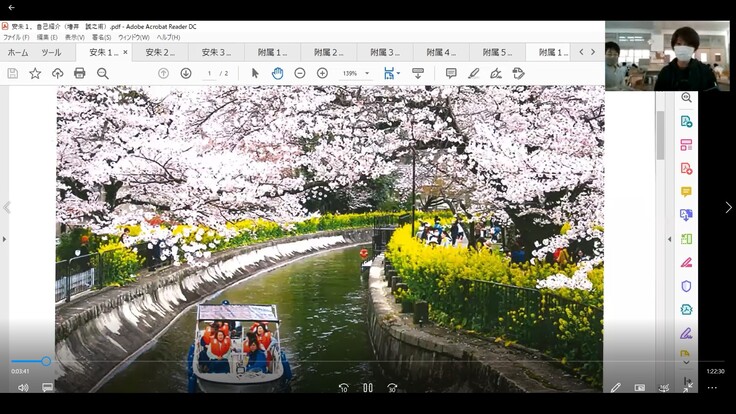Open the Protect shield tool in sidebar
The image size is (736, 414).
[686, 285]
